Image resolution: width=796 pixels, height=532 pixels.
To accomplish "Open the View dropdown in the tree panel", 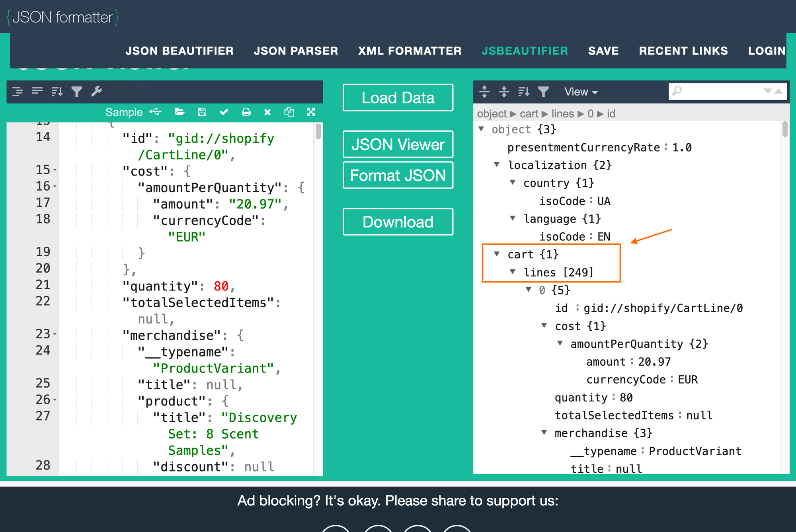I will coord(581,92).
